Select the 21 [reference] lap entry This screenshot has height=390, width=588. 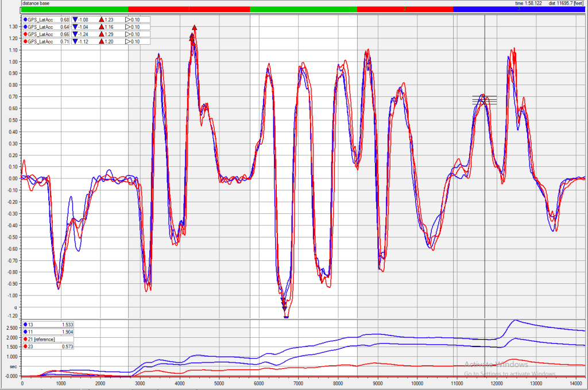48,339
